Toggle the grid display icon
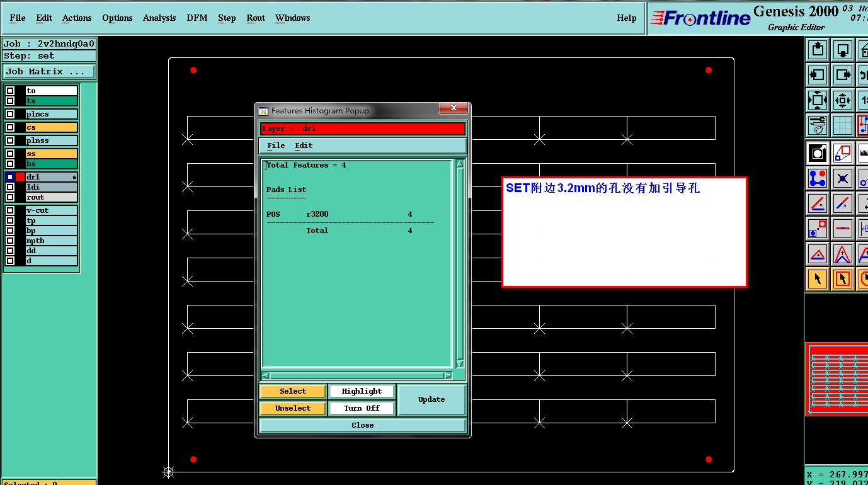 click(843, 125)
